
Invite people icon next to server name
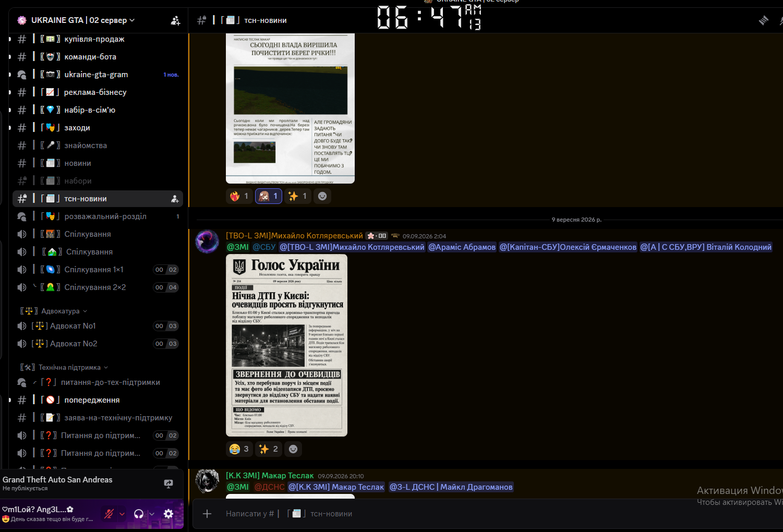tap(175, 20)
